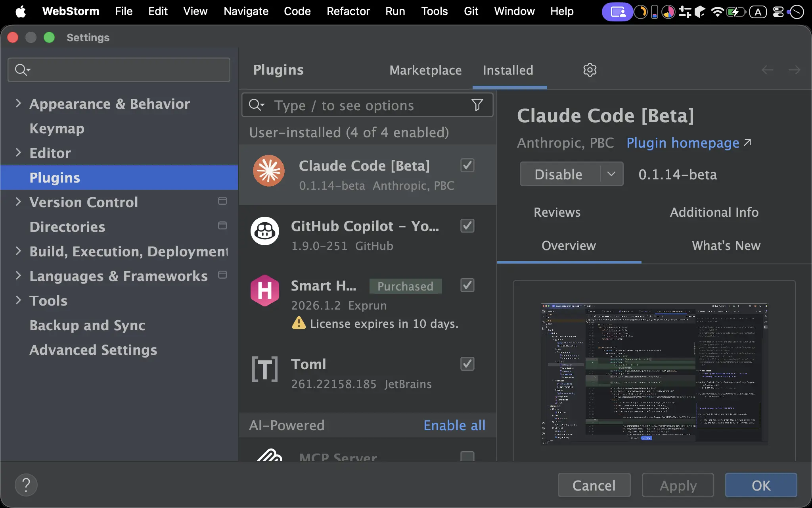Click the sliders icon in the menu bar
The image size is (812, 508).
(x=685, y=12)
